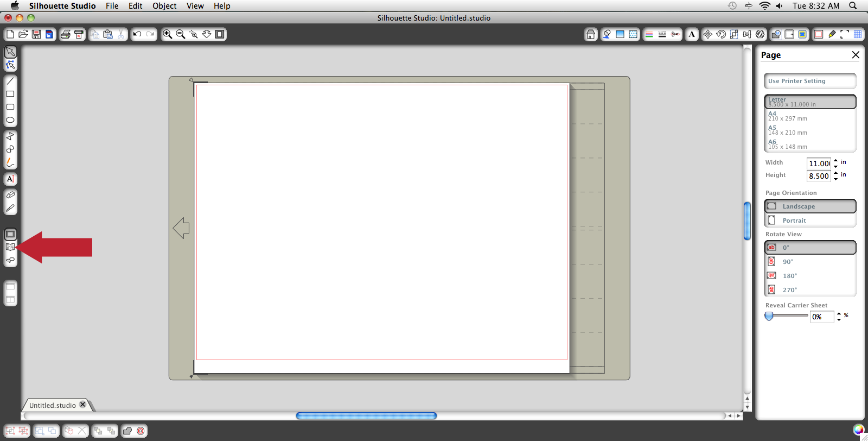Print the design using the printer icon
The image size is (868, 441).
[66, 34]
